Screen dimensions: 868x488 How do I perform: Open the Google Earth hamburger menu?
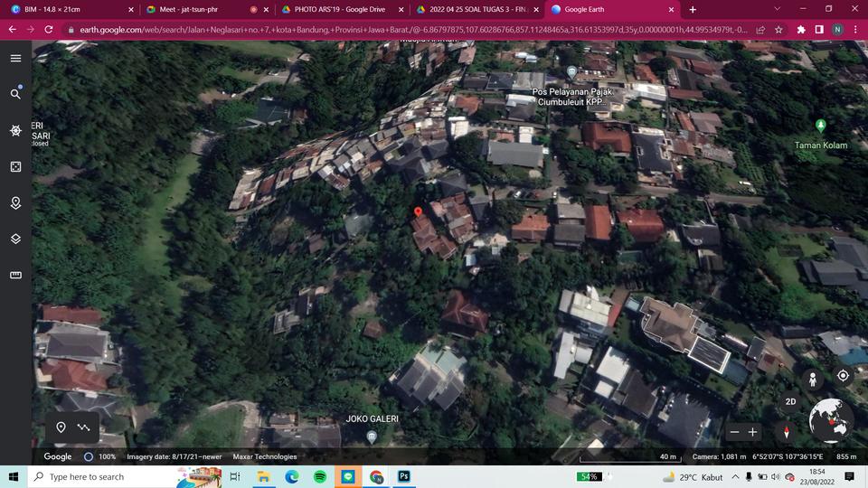point(15,58)
